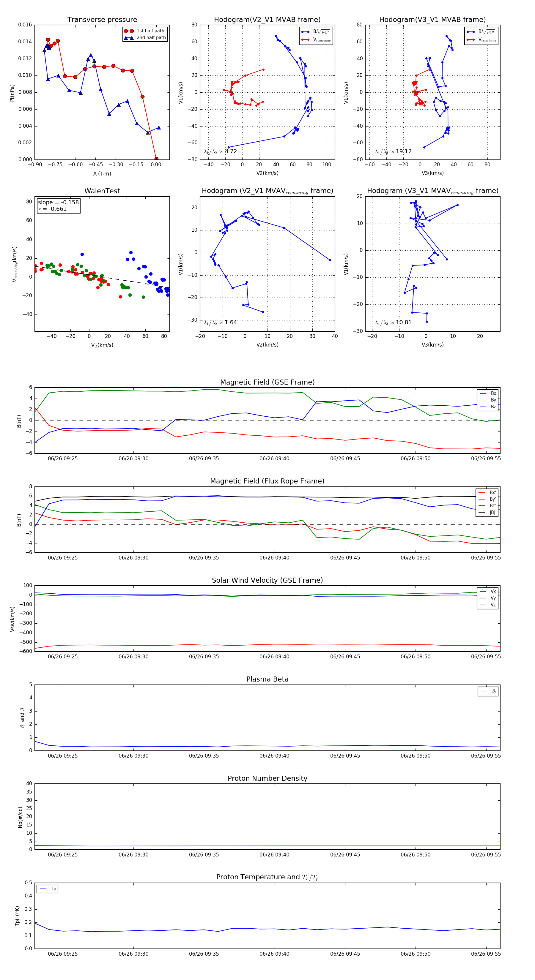Screen dimensions: 535x980
Task: Click the "Np(#/cc)" y-axis label
Action: click(20, 817)
